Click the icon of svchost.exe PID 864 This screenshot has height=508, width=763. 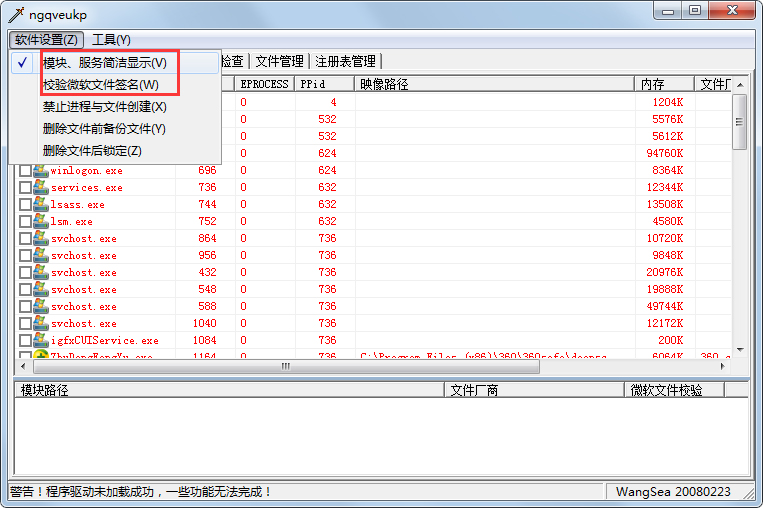pos(41,239)
